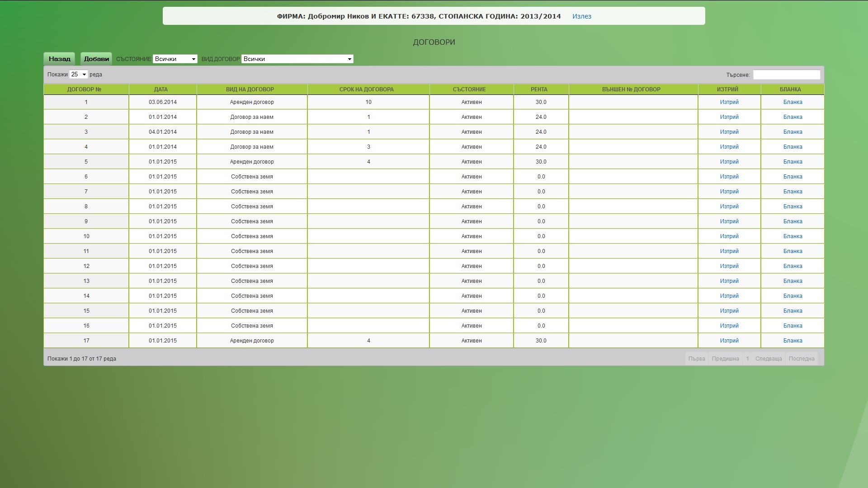Change rows-per-page dropdown showing 25
The width and height of the screenshot is (868, 488).
click(x=79, y=75)
